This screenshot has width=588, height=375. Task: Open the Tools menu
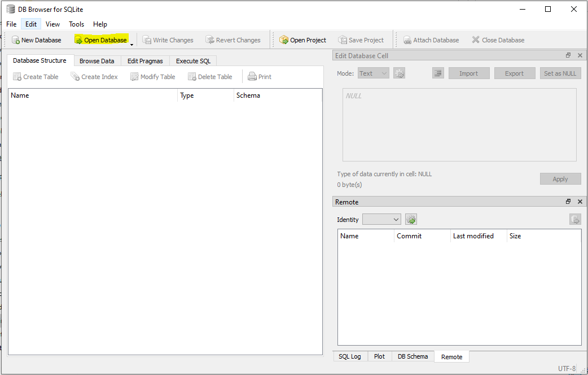pyautogui.click(x=77, y=24)
